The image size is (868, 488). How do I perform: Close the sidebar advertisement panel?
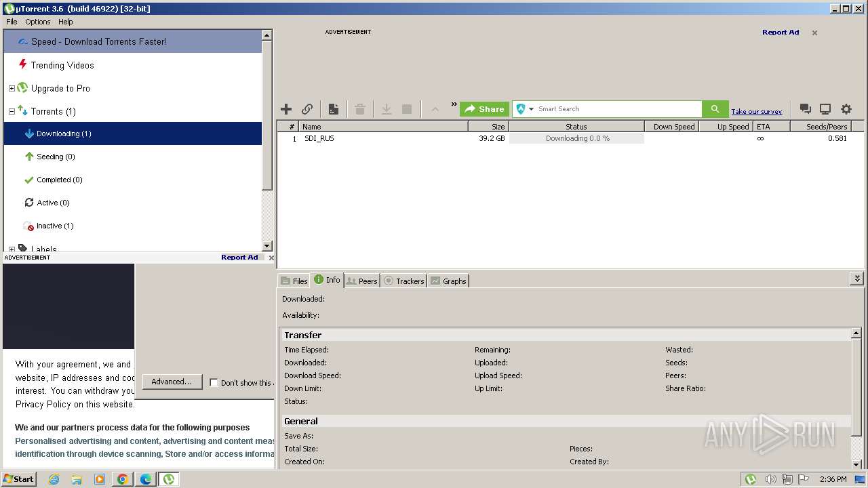(x=271, y=258)
